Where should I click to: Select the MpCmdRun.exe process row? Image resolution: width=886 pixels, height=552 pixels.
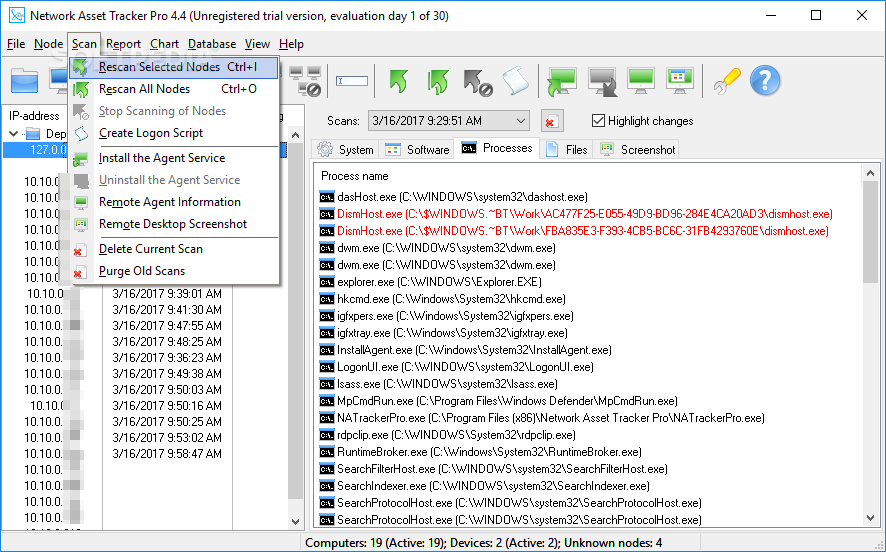coord(499,401)
